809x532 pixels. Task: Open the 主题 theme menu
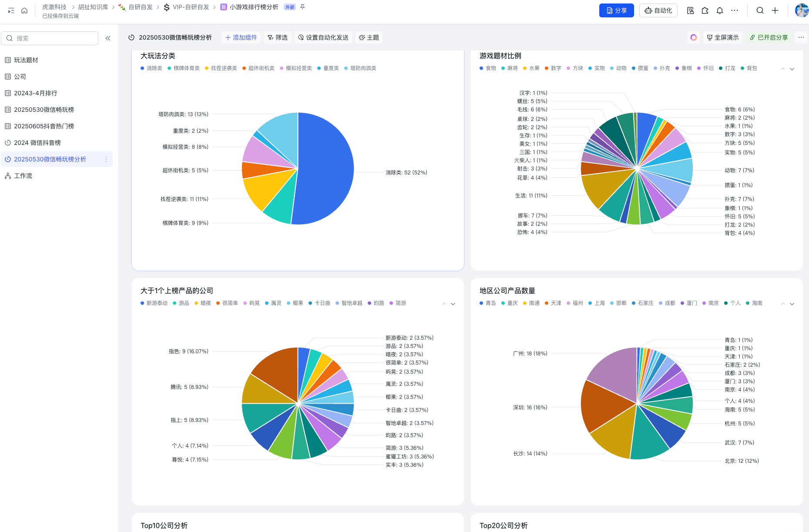(x=369, y=37)
